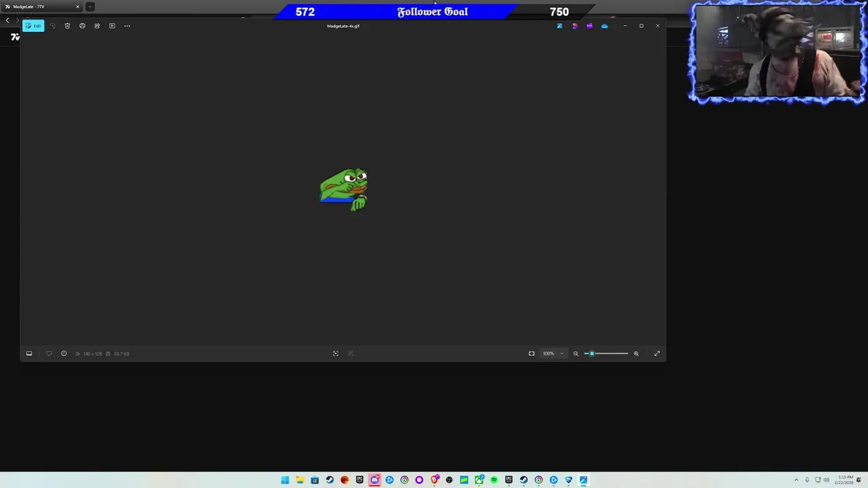Open Discord from the taskbar
868x488 pixels.
pos(374,480)
